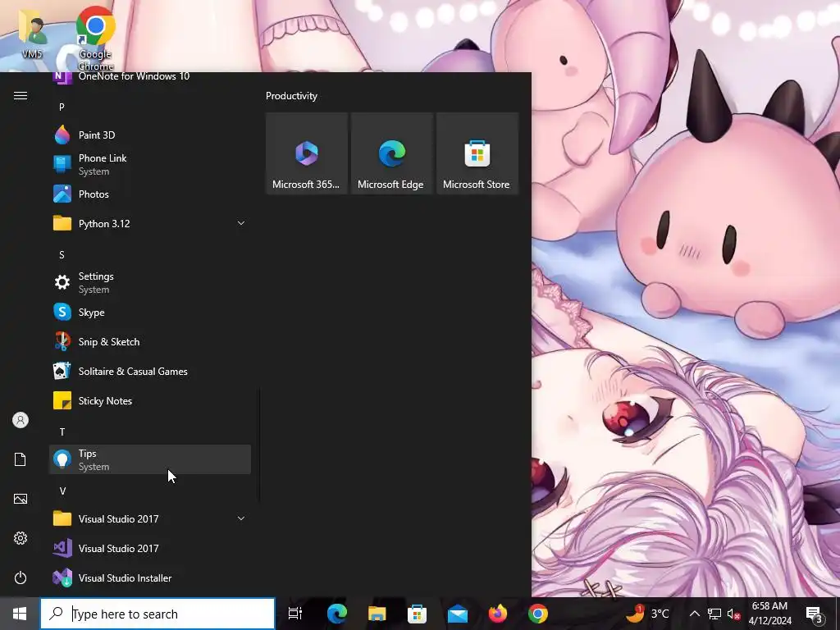Launch the Visual Studio 2017 application
This screenshot has height=630, width=840.
coord(150,548)
